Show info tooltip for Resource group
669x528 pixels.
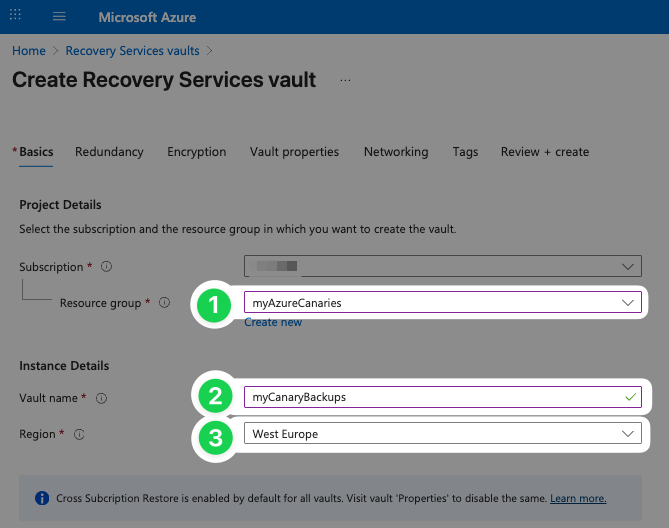tap(164, 302)
